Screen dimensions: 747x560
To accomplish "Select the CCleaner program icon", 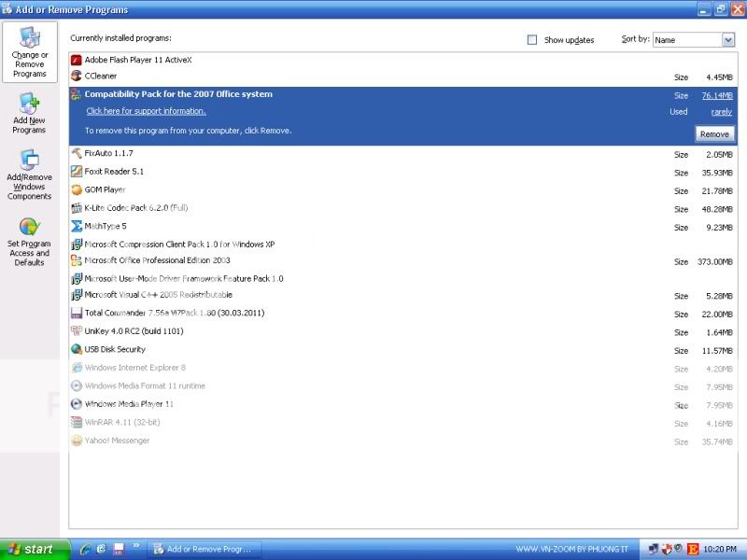I will click(x=77, y=76).
